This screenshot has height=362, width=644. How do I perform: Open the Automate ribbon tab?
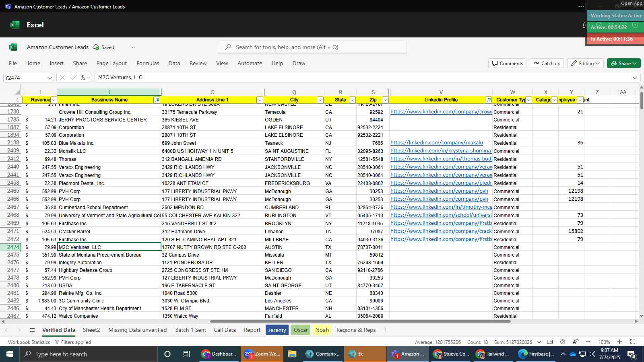[x=250, y=63]
